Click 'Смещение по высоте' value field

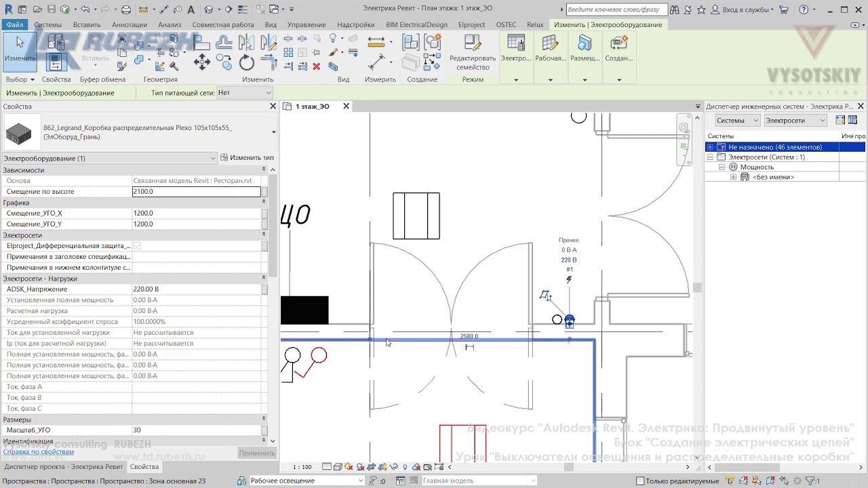(x=196, y=192)
